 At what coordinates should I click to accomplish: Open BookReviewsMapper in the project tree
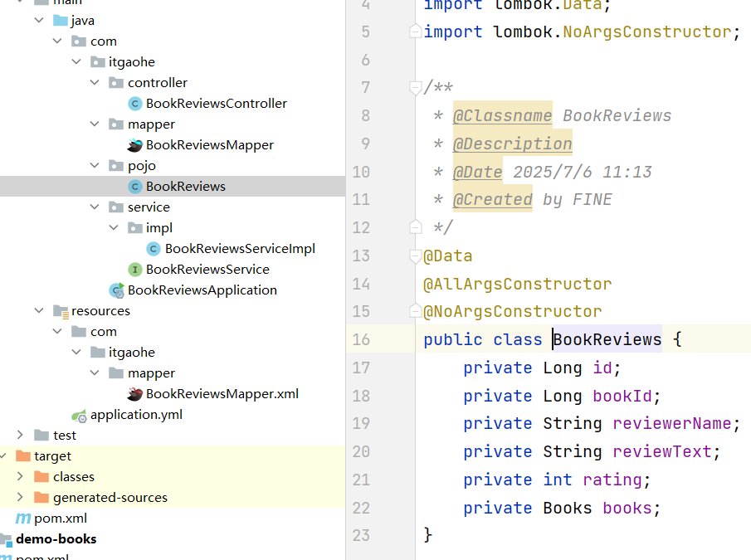point(210,145)
